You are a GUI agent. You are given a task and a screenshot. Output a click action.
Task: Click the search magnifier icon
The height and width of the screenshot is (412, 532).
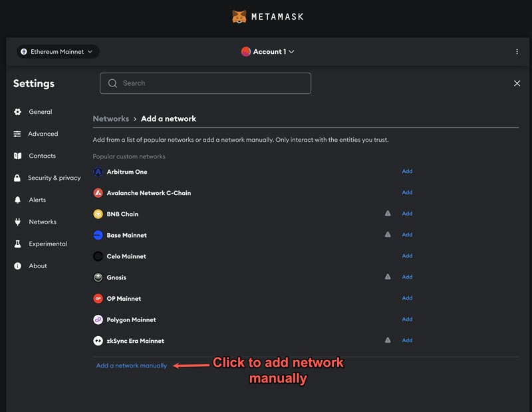pos(112,83)
